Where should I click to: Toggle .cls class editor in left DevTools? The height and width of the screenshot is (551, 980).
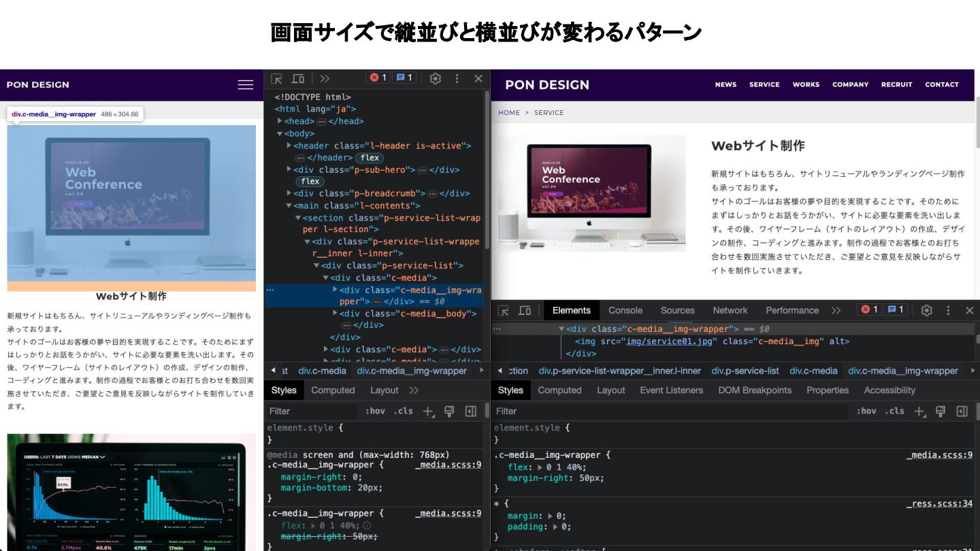pos(404,411)
